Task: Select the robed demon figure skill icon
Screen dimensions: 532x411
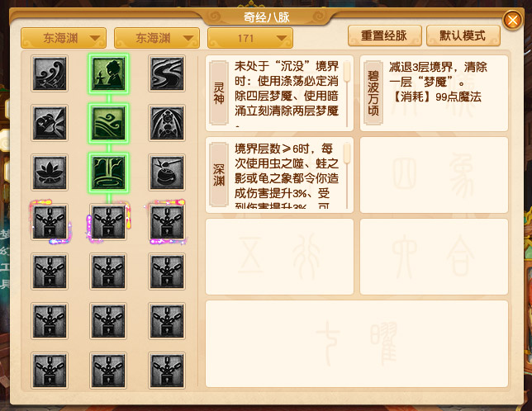Action: (x=167, y=123)
